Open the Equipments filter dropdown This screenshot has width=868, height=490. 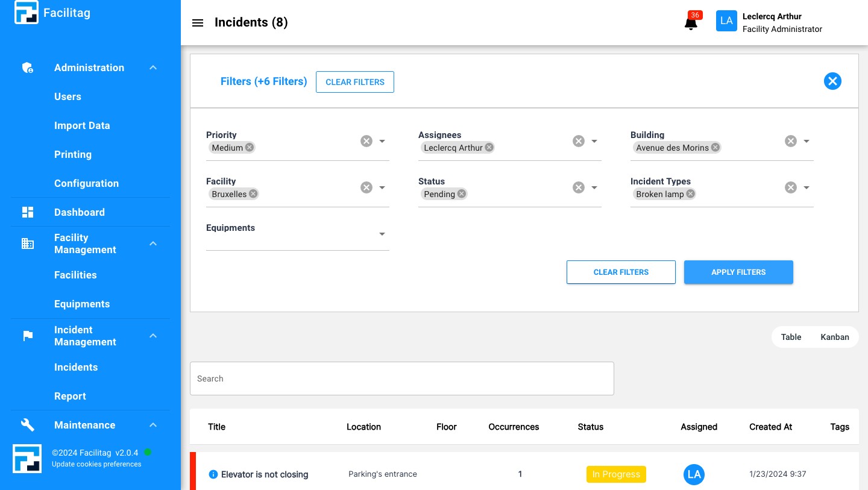(x=382, y=234)
